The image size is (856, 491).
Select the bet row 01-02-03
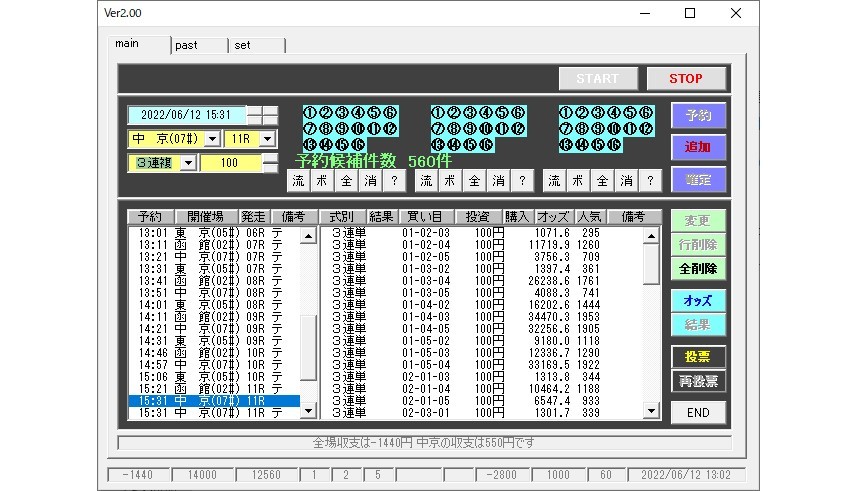point(482,233)
